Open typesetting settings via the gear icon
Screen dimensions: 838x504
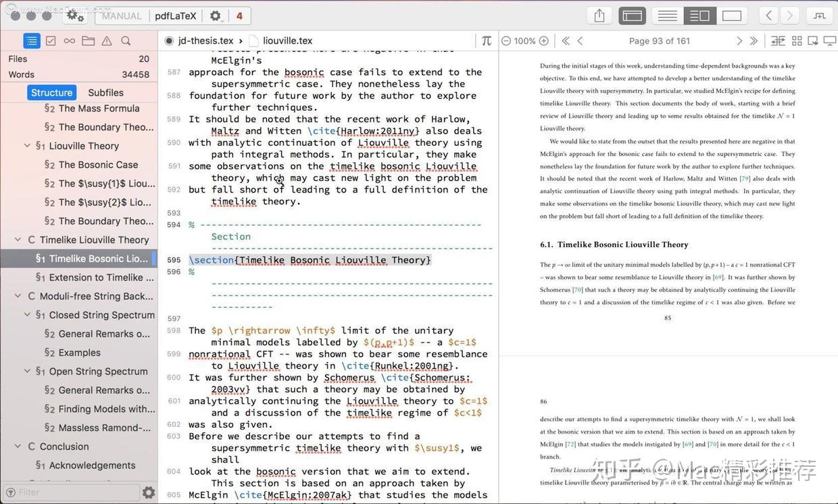coord(215,15)
